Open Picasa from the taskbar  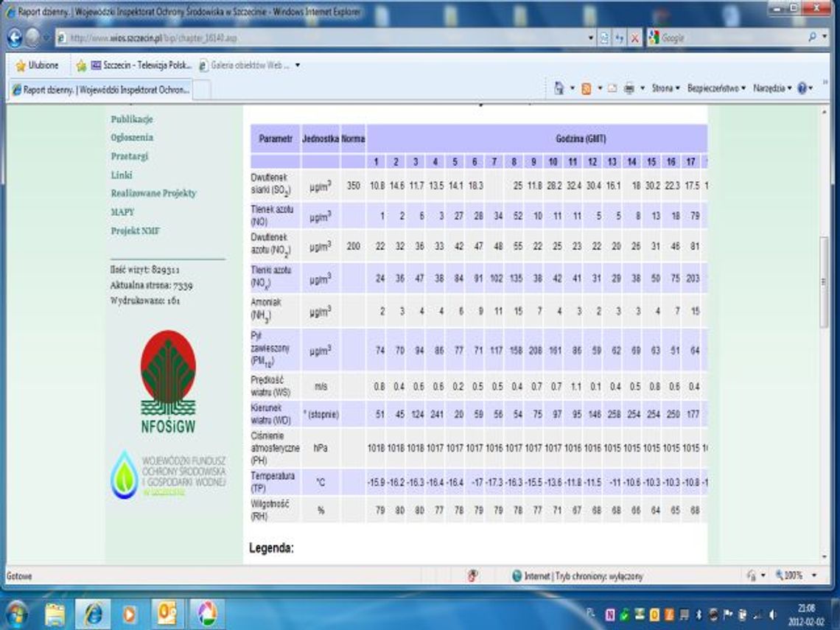click(207, 613)
